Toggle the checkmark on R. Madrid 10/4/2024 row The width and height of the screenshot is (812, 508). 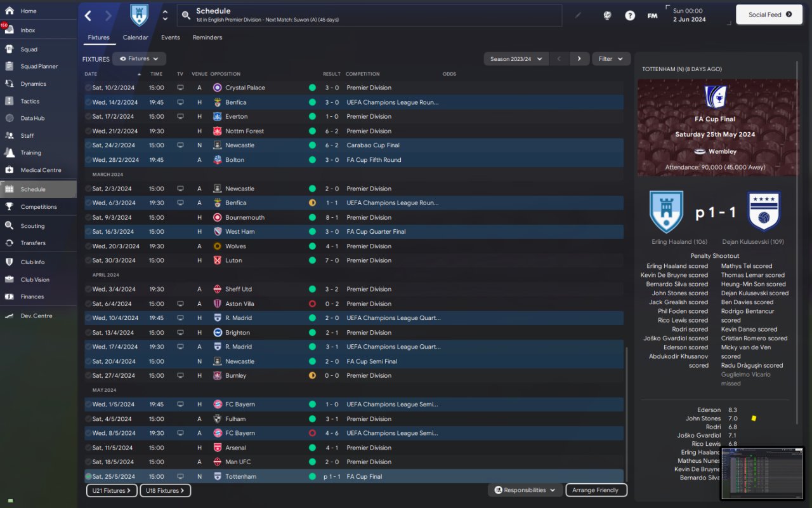(x=88, y=318)
